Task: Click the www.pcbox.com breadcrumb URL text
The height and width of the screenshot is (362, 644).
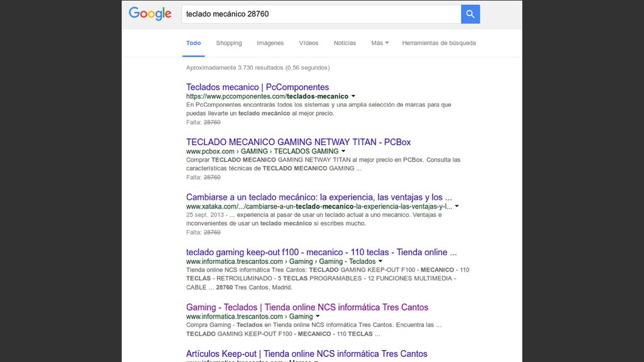Action: (262, 151)
